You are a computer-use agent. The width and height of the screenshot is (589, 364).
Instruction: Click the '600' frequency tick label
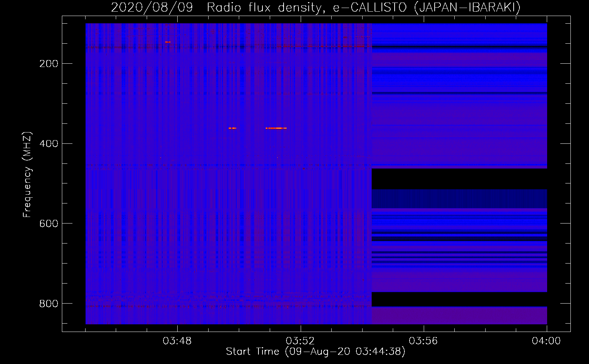click(49, 223)
